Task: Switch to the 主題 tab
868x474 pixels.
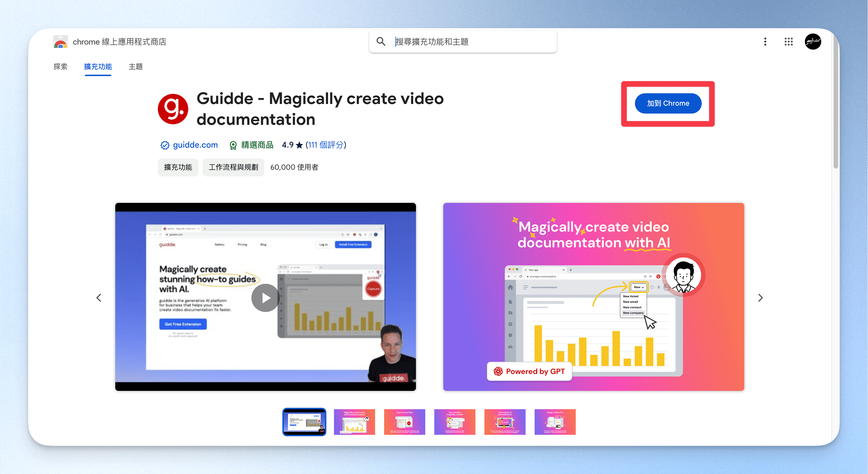Action: tap(136, 67)
